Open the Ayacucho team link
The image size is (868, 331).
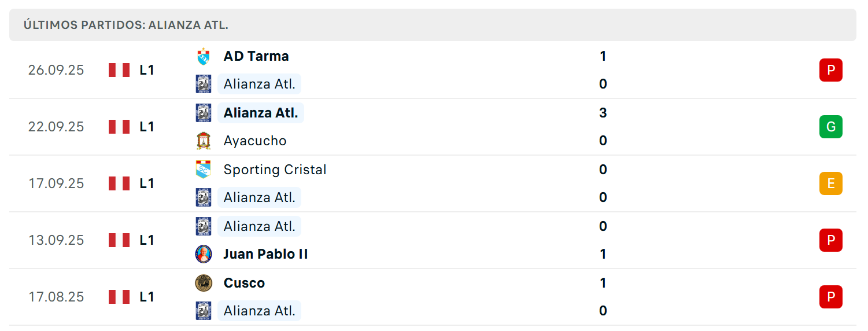pyautogui.click(x=255, y=141)
